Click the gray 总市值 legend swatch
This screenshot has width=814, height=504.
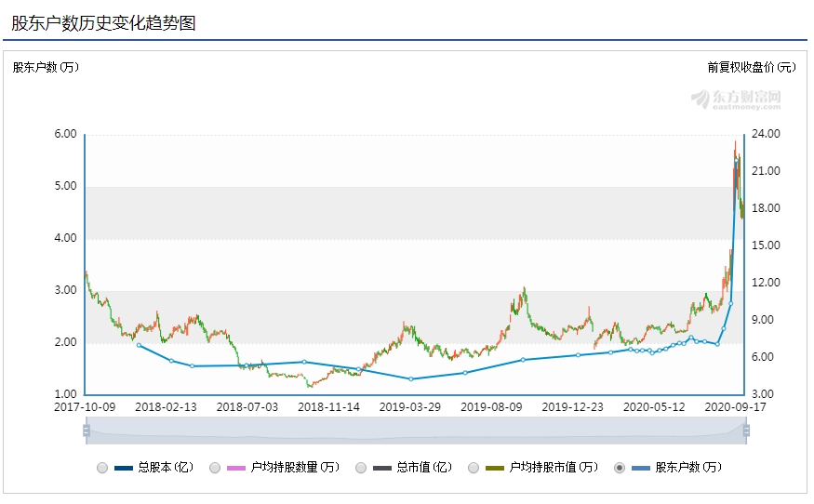(x=382, y=468)
